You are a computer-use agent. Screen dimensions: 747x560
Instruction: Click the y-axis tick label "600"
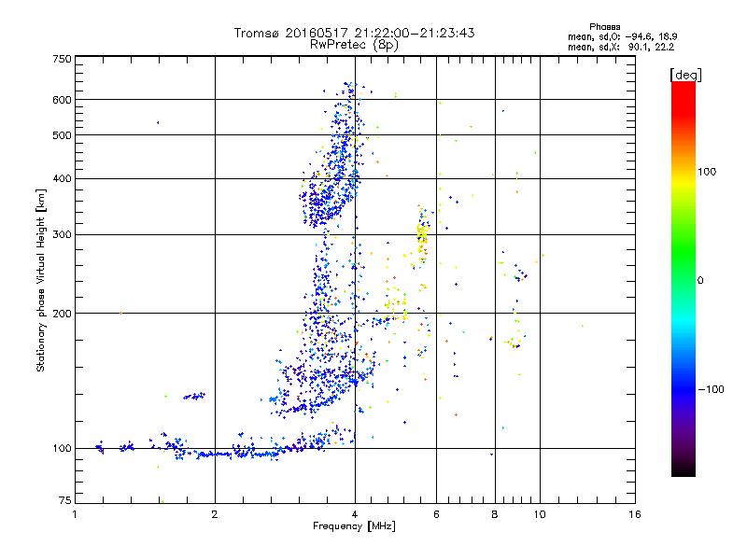(62, 100)
